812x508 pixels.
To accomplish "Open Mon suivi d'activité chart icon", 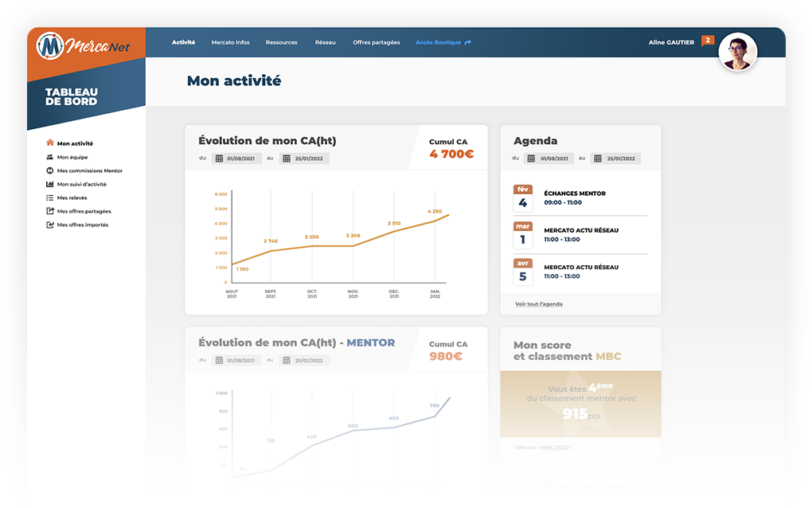I will coord(50,184).
